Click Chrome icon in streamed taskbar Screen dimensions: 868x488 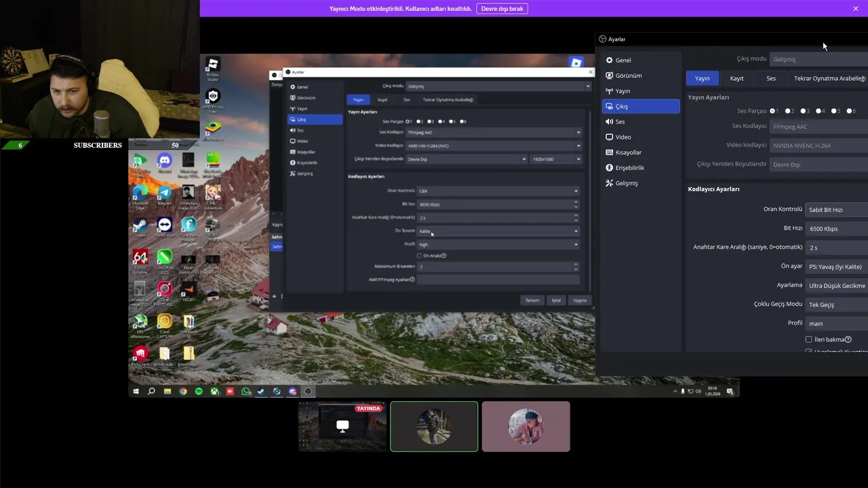183,391
